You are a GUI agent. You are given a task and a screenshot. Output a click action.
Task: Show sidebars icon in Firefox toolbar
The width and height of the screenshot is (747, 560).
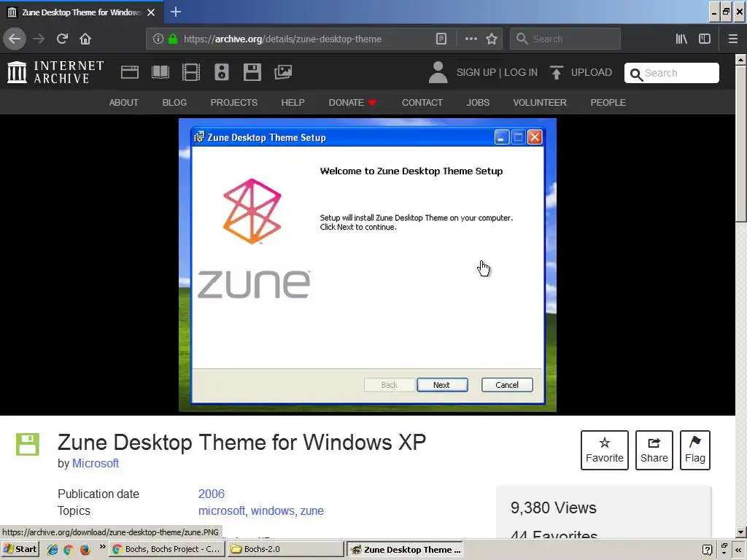(705, 39)
